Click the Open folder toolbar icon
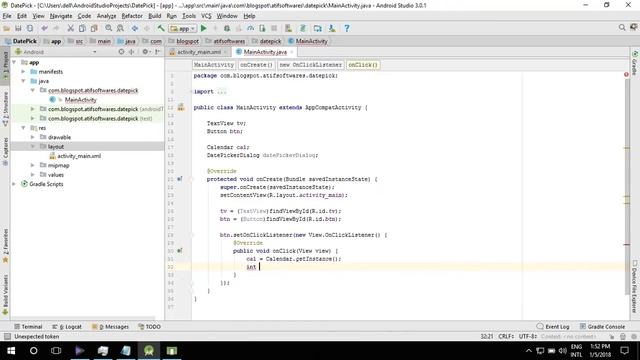The height and width of the screenshot is (360, 640). tap(7, 28)
